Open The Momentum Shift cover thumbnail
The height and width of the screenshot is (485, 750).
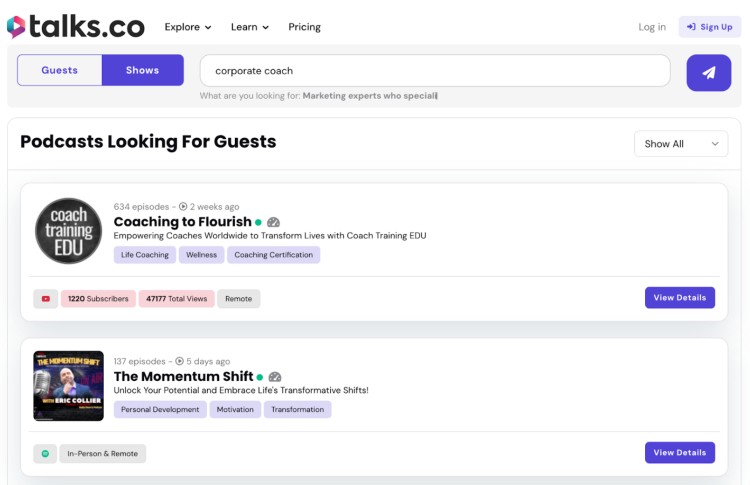[68, 386]
